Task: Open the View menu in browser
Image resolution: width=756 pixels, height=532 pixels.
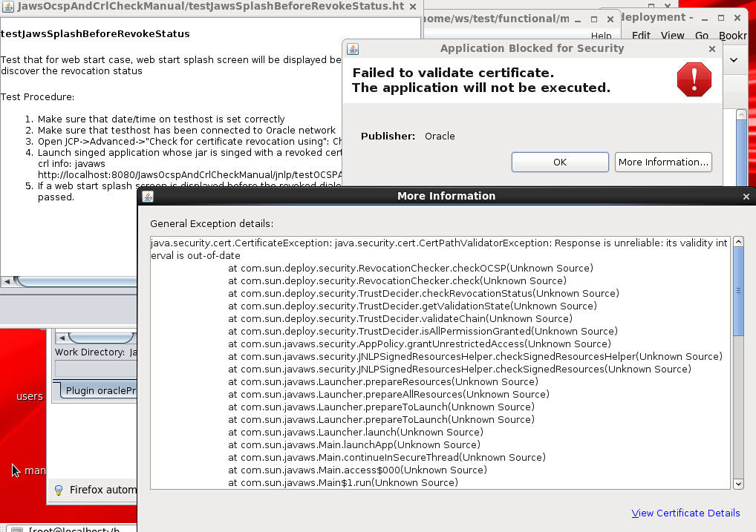Action: click(672, 35)
